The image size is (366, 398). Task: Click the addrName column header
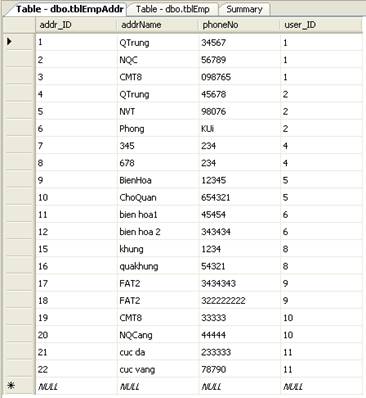coord(158,25)
